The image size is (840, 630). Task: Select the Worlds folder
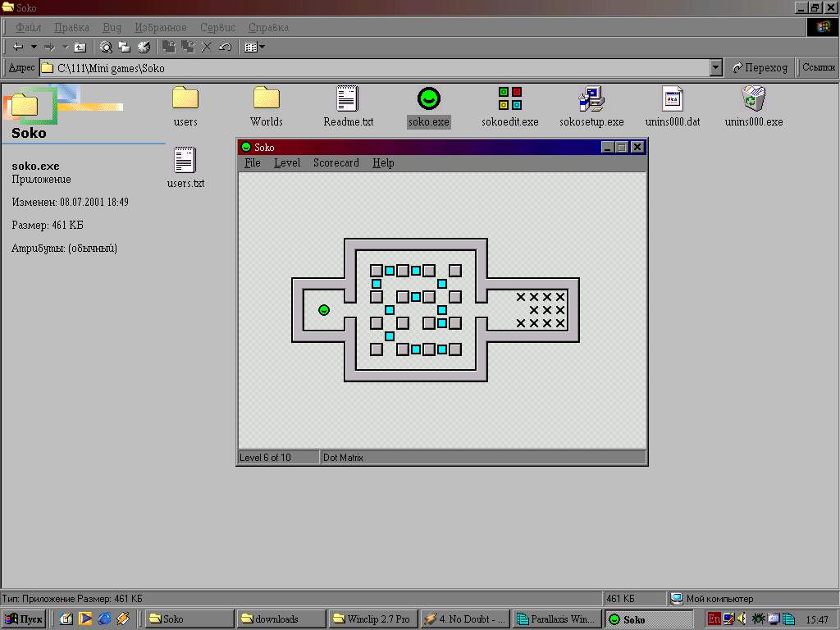(267, 99)
